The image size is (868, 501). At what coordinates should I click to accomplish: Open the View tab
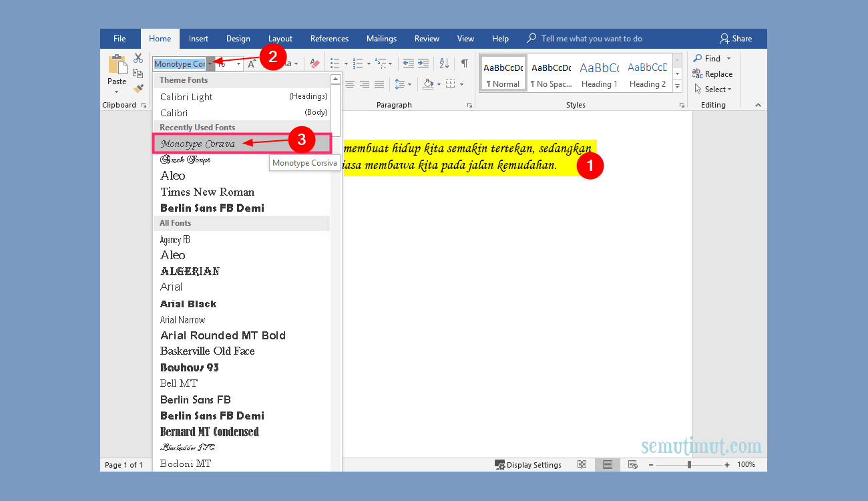465,39
